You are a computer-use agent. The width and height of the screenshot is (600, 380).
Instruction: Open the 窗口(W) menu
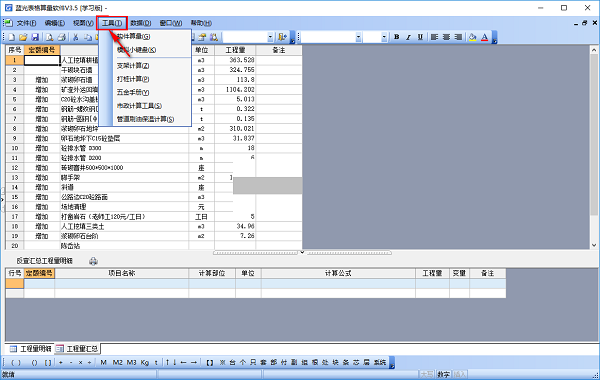(170, 23)
